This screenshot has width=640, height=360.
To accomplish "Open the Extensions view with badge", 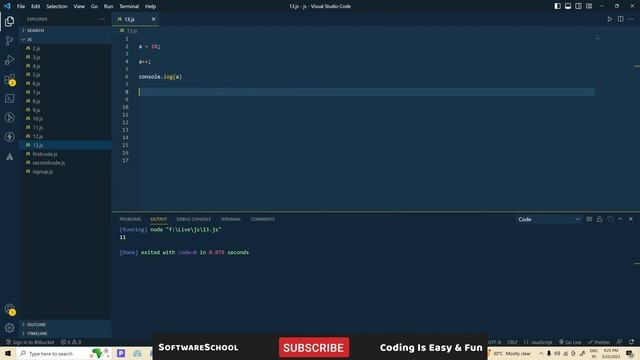I will [9, 79].
